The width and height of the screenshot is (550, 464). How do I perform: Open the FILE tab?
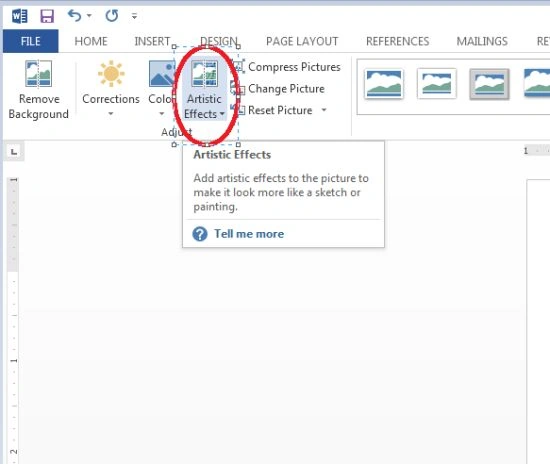[x=31, y=41]
